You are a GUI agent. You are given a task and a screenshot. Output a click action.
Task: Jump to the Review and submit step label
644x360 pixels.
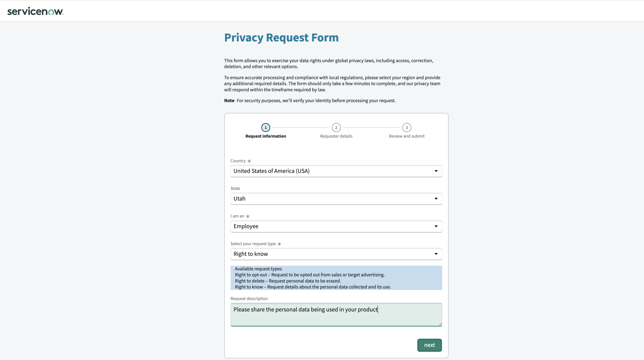pyautogui.click(x=406, y=136)
